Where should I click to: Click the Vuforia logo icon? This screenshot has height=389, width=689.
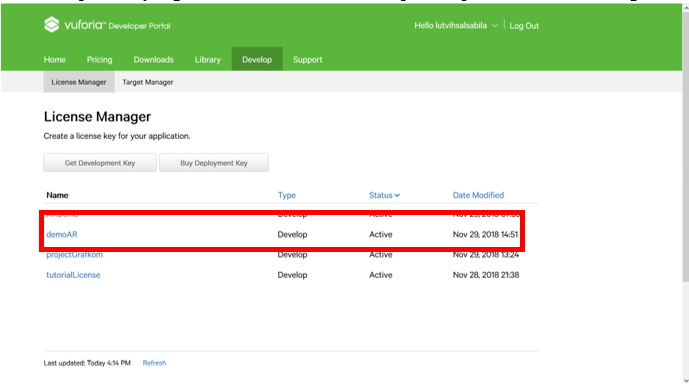click(x=51, y=25)
